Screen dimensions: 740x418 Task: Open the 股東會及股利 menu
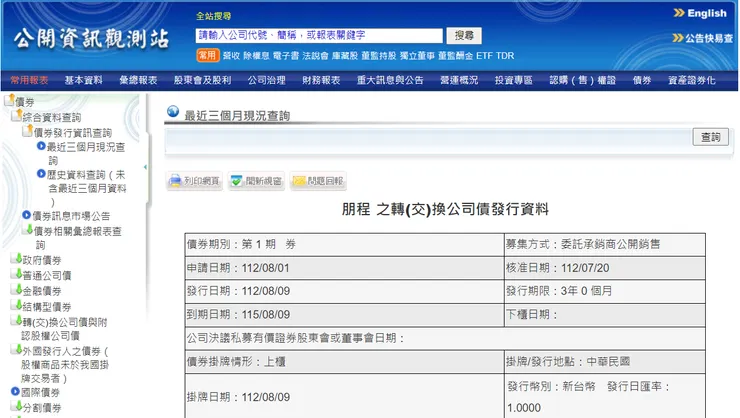tap(202, 80)
